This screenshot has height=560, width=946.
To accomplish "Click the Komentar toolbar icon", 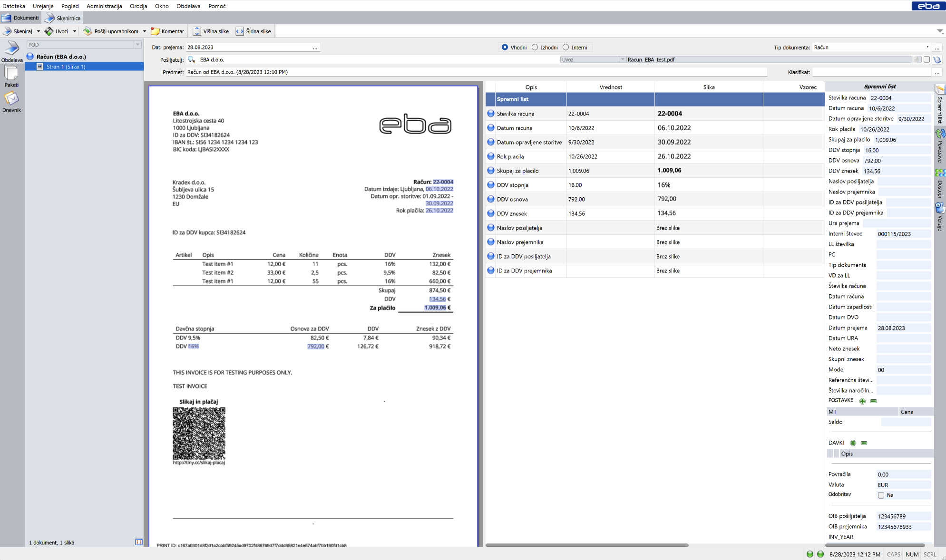I will coord(156,31).
